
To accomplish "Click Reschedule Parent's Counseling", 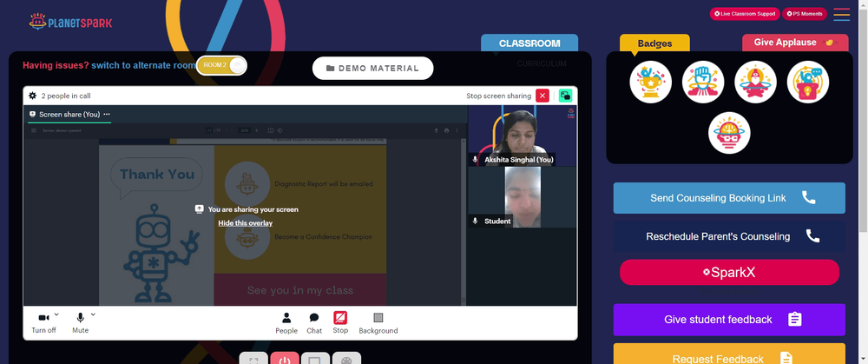I will [x=729, y=236].
